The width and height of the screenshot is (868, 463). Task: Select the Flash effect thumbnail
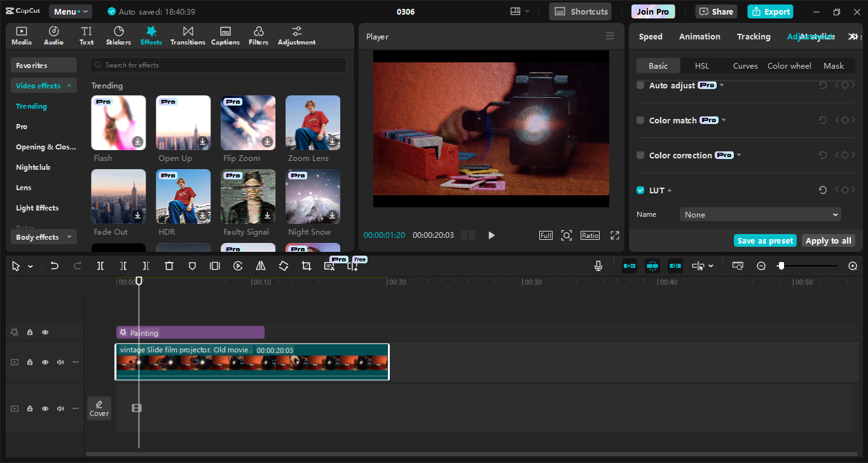pyautogui.click(x=118, y=122)
